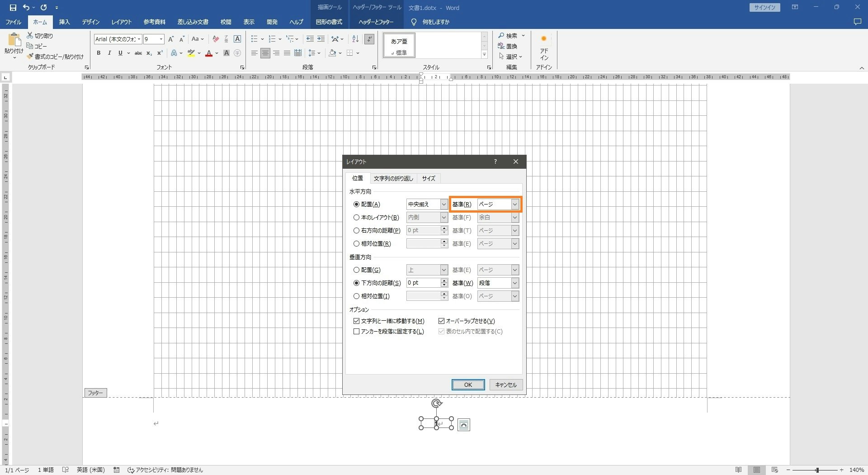
Task: Switch to the サイズ dialog tab
Action: (x=429, y=179)
